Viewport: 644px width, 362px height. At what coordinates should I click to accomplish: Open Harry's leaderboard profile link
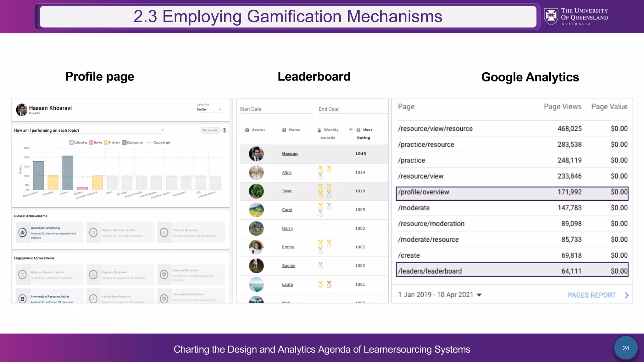click(287, 228)
